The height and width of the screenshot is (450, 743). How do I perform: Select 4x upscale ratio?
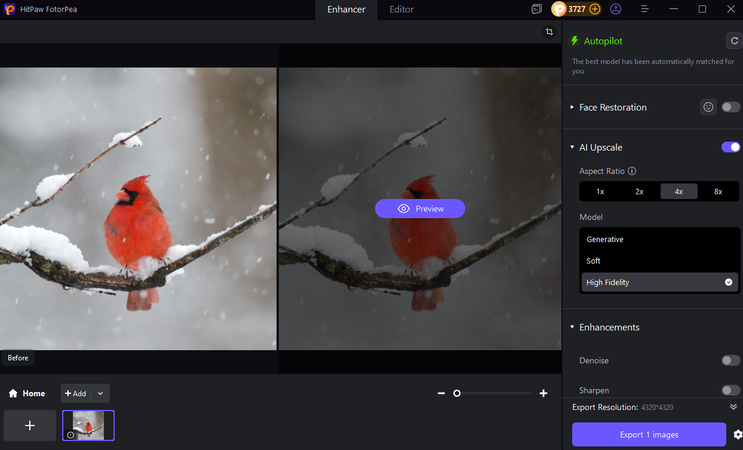(679, 191)
